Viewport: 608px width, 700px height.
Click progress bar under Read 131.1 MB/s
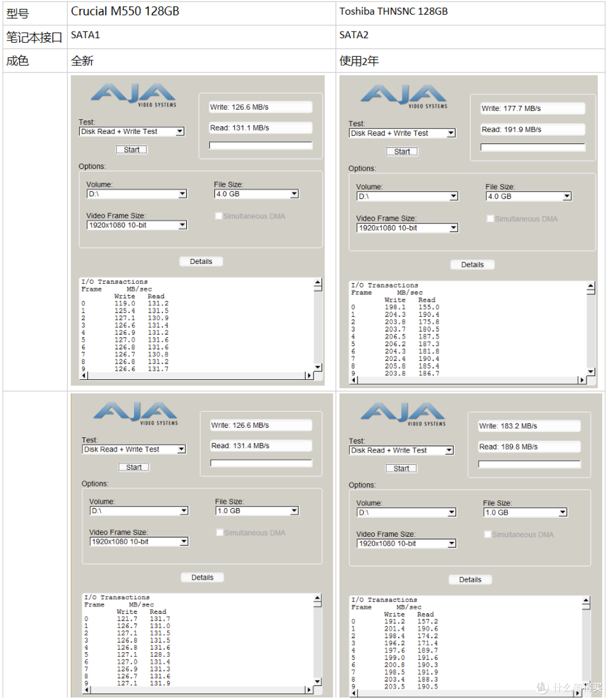pyautogui.click(x=261, y=146)
